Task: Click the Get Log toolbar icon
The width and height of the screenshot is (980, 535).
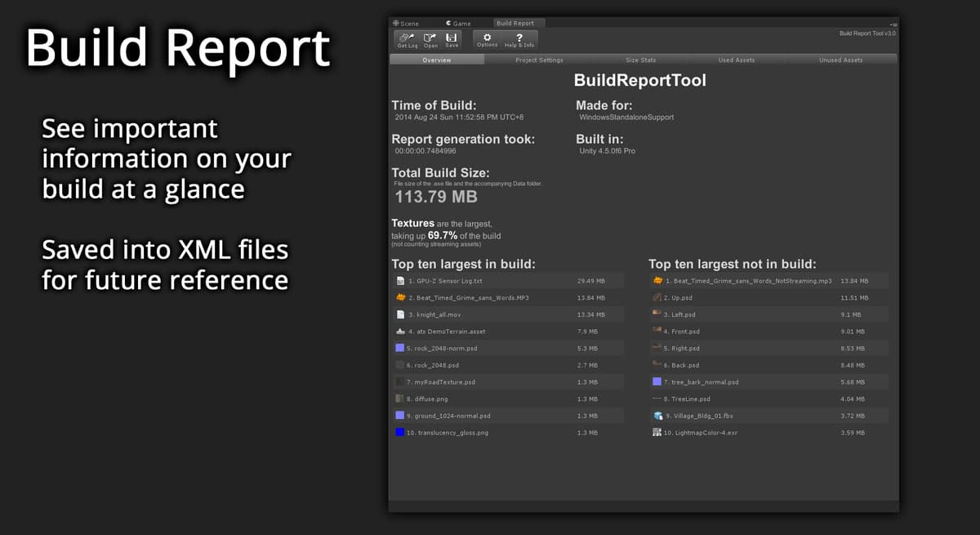Action: (x=407, y=38)
